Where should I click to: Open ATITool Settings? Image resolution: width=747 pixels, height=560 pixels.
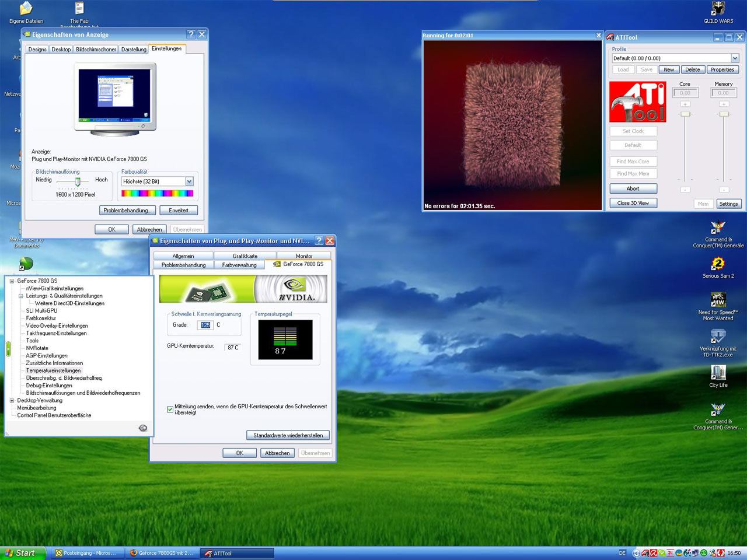pos(728,204)
